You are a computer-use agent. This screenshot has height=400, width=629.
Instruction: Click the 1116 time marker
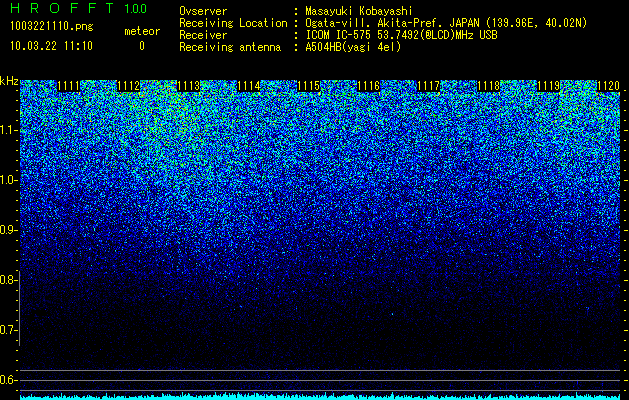[x=369, y=86]
